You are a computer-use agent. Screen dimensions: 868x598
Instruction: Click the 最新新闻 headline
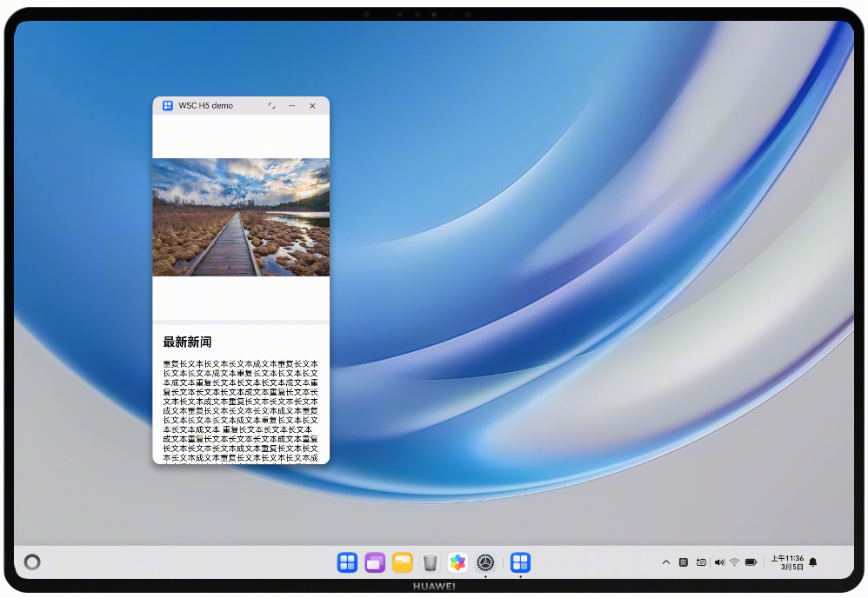coord(187,342)
